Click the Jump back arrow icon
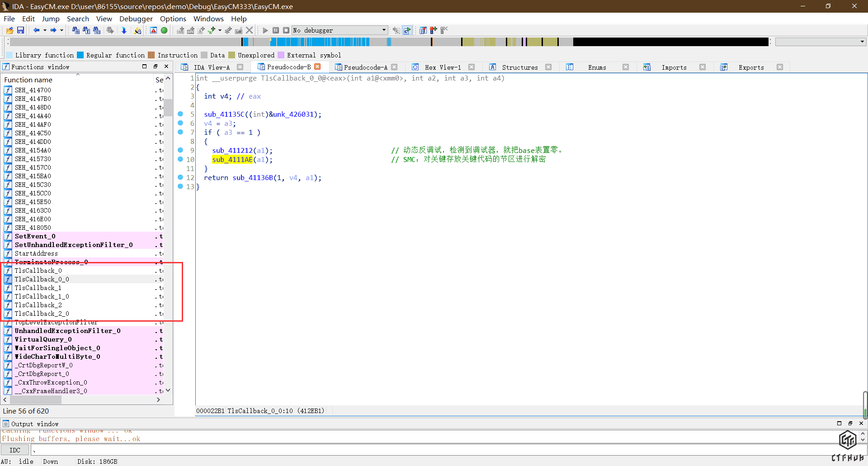Viewport: 868px width, 466px height. [36, 30]
